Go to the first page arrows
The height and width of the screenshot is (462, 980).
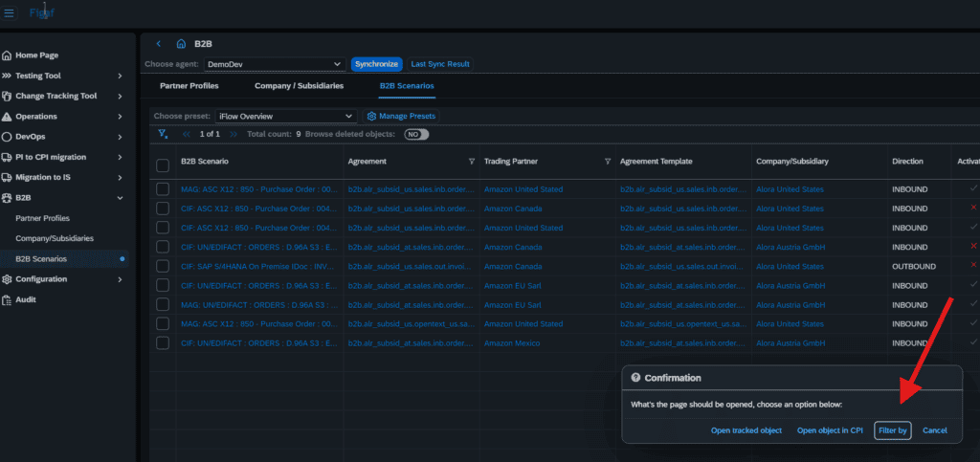coord(187,134)
